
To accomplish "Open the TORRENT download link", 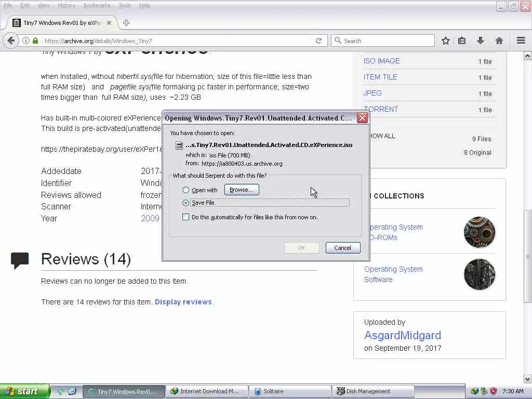I will pyautogui.click(x=381, y=109).
